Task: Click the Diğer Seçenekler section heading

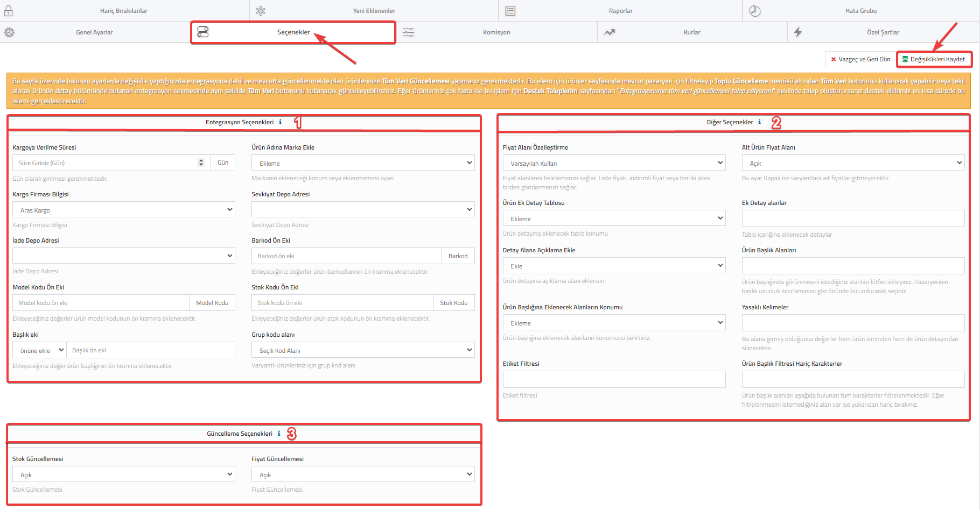Action: point(730,122)
